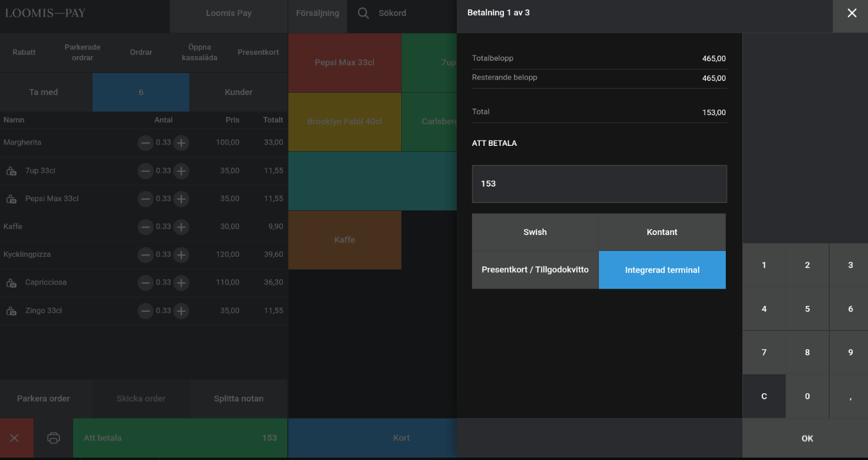The image size is (868, 460).
Task: Decrease Kycklingpizza quantity with minus
Action: [145, 255]
